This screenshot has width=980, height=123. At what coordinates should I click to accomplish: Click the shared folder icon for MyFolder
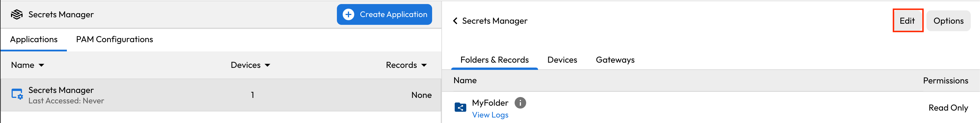pyautogui.click(x=460, y=107)
